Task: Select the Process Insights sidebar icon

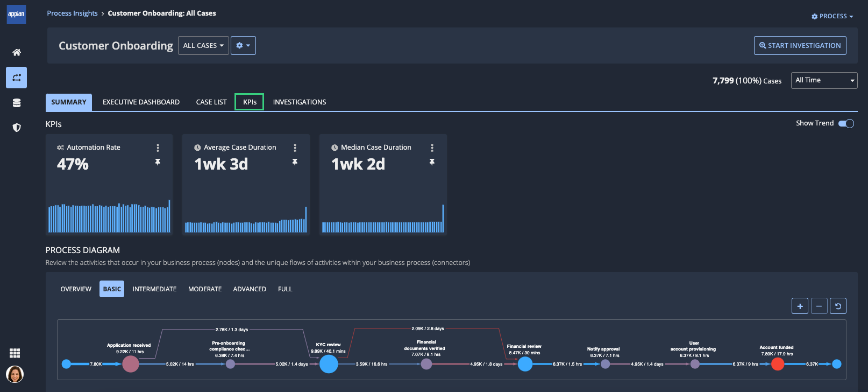Action: [17, 78]
